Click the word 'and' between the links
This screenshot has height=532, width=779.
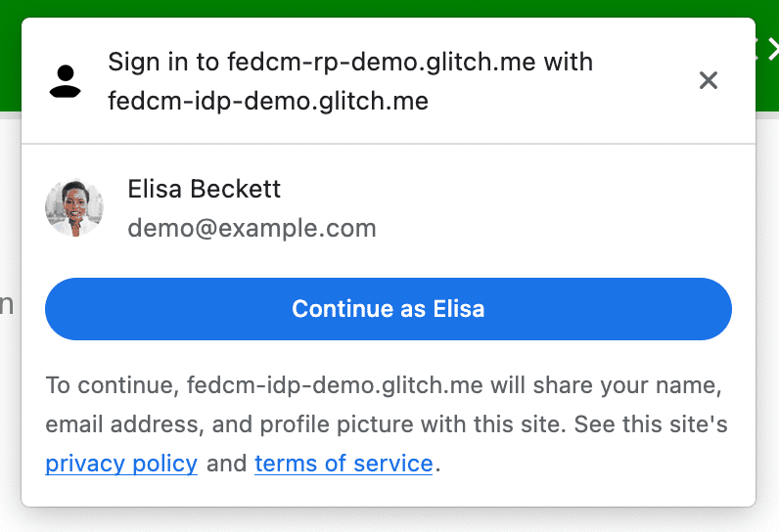[226, 463]
